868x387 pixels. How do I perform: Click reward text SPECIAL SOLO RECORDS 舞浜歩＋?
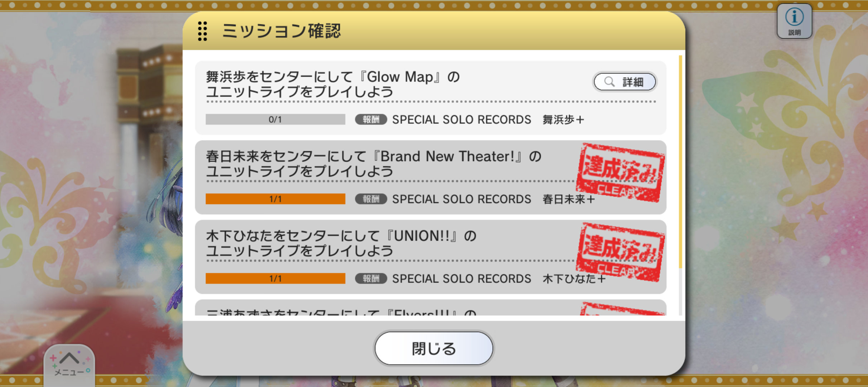coord(488,119)
